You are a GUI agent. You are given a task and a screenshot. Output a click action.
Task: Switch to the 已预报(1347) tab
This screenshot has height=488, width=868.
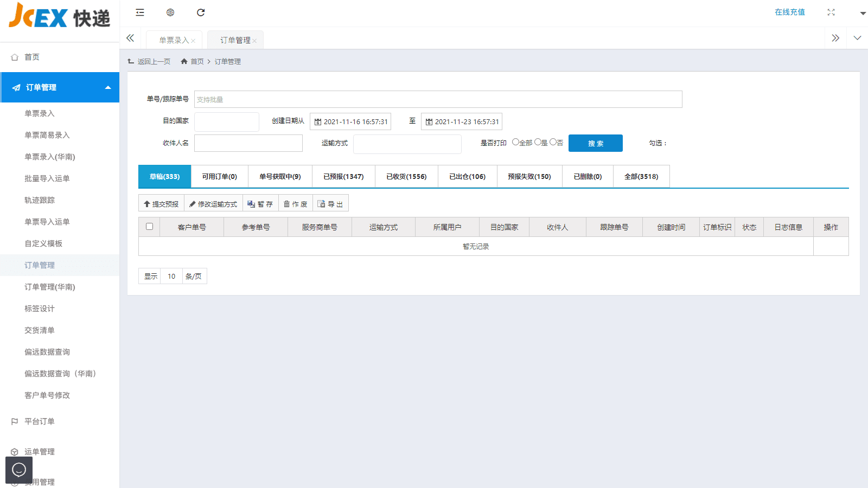(x=343, y=176)
